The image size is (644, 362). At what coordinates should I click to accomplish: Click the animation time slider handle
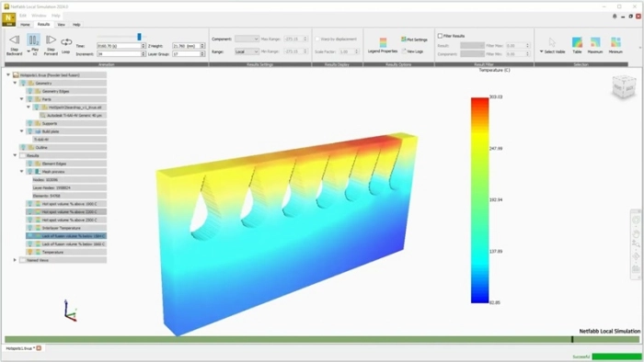(139, 37)
